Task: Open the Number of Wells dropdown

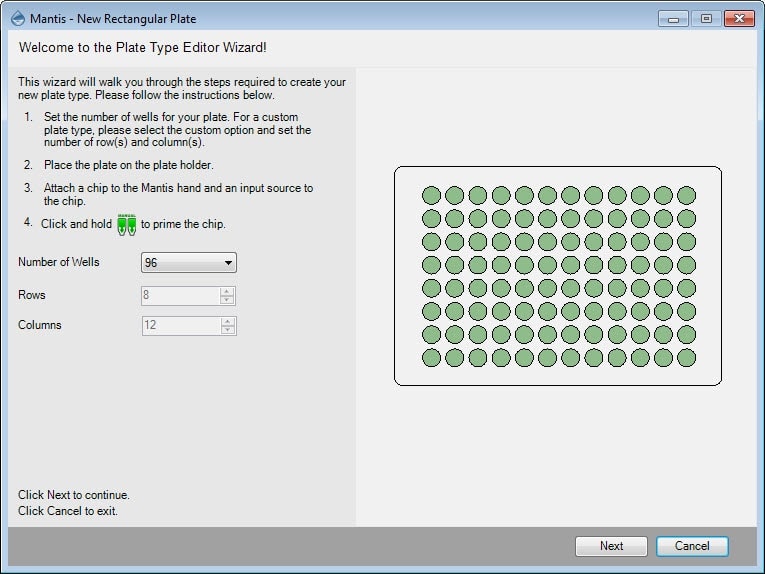Action: 189,263
